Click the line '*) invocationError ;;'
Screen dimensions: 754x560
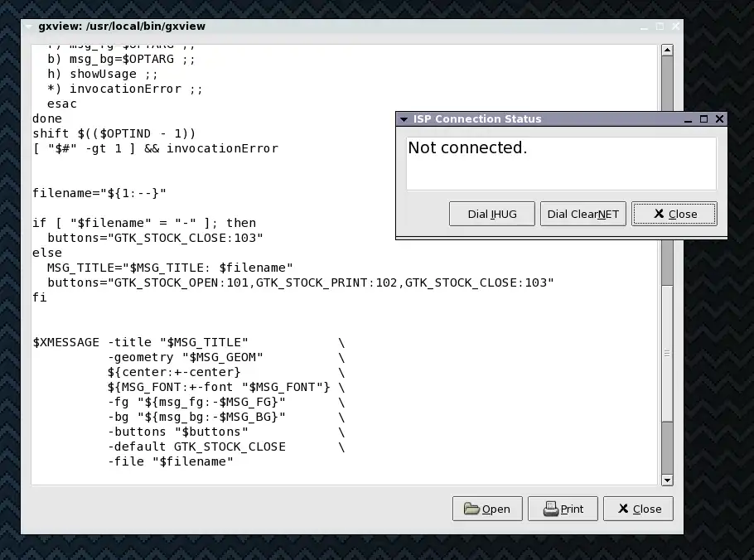125,89
